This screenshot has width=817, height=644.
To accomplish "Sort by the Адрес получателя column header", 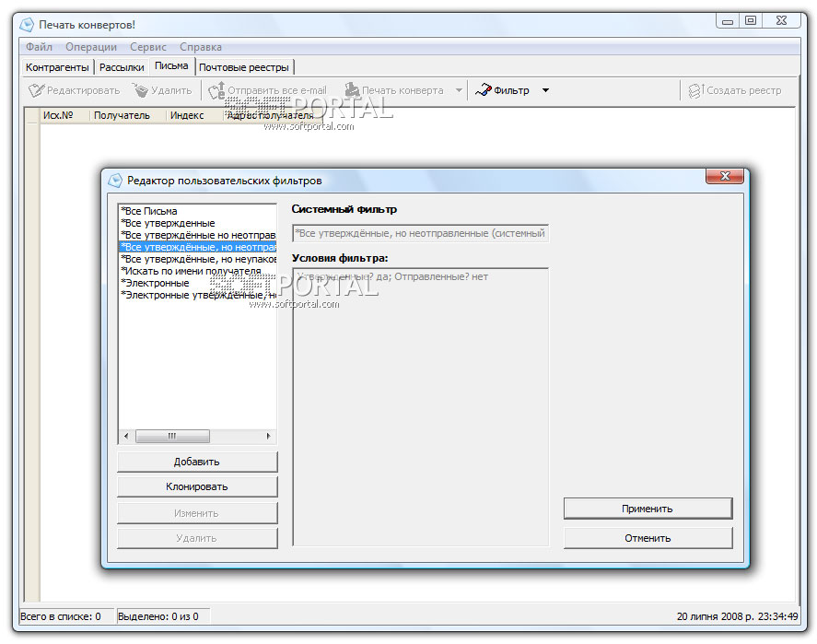I will pos(271,115).
